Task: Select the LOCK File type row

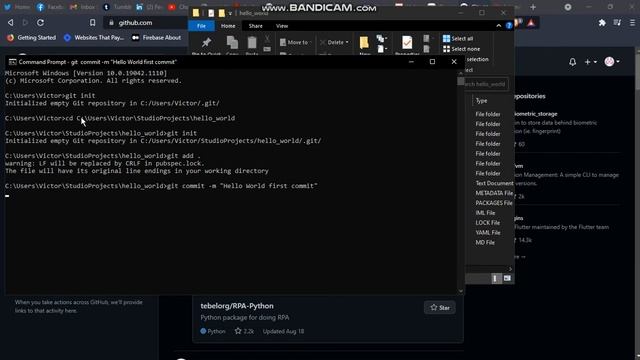Action: tap(487, 223)
